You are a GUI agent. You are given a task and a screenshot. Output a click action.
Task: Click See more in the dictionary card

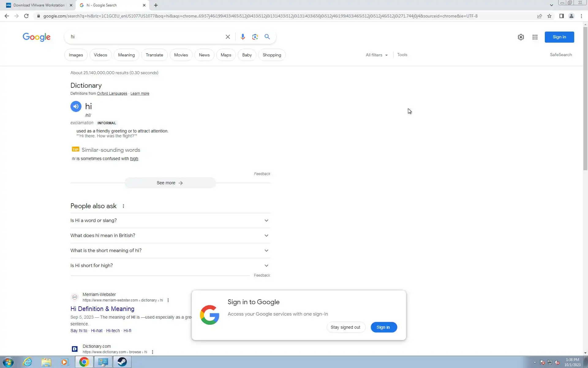coord(170,183)
